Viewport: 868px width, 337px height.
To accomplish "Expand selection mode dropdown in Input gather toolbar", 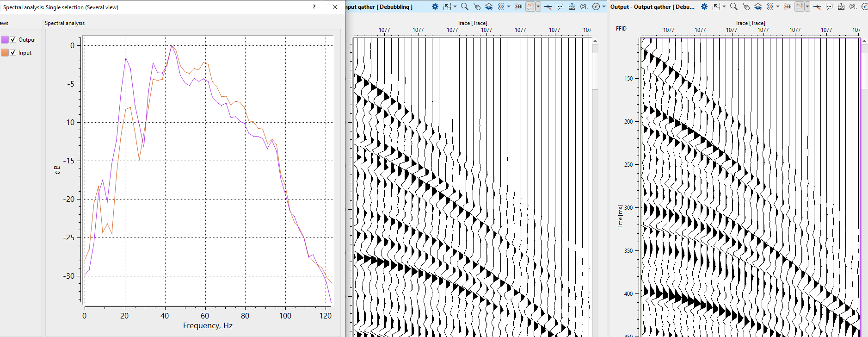I will pos(455,6).
